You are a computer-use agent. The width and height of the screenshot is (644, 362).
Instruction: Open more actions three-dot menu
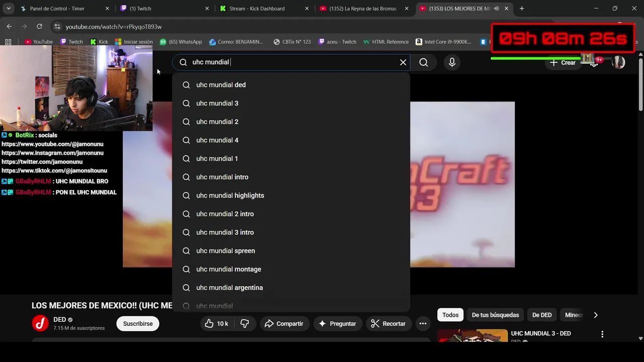click(x=423, y=324)
